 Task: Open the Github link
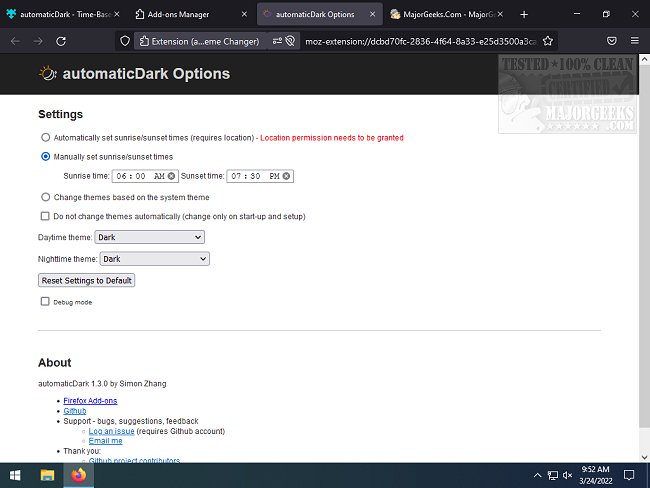pyautogui.click(x=75, y=411)
